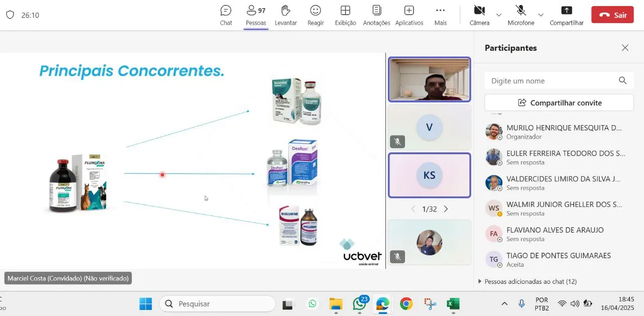Select participant WALMIR JUNIOR GHELLER

coord(559,208)
